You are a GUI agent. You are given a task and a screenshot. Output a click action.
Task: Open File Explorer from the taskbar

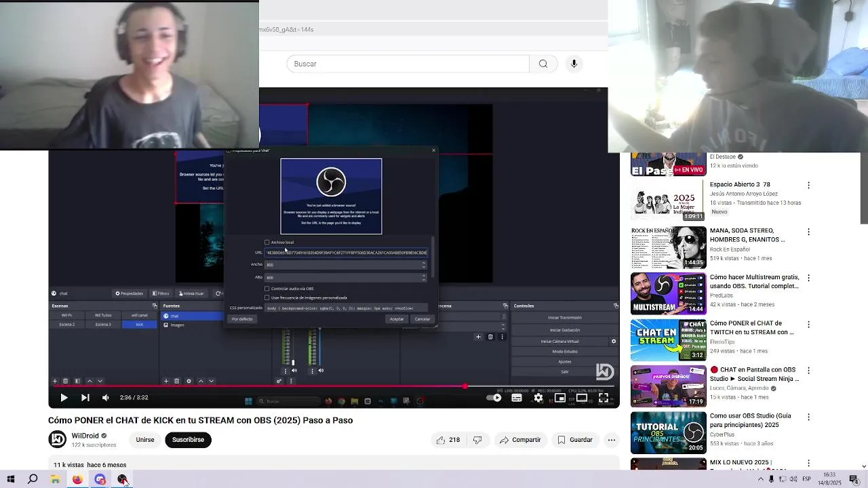[x=55, y=479]
